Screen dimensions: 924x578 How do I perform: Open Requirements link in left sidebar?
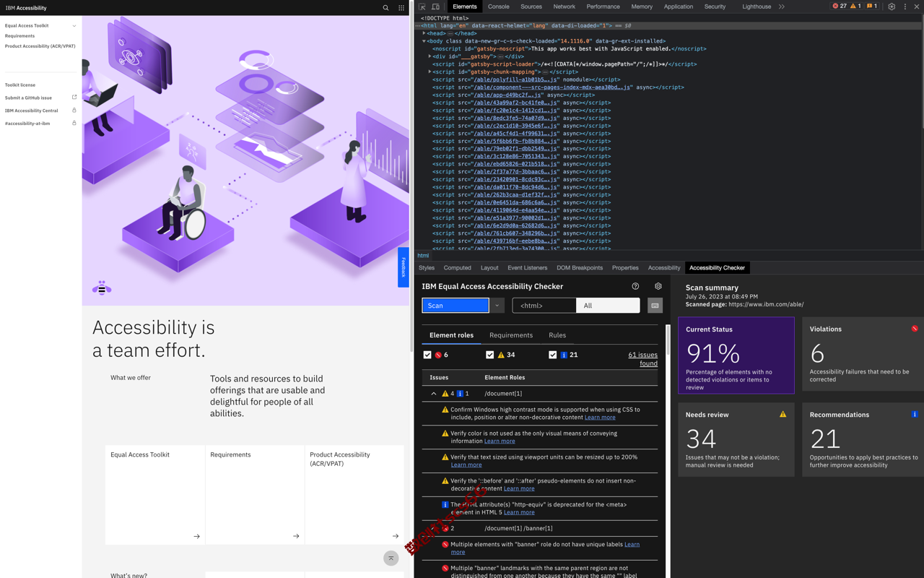pyautogui.click(x=19, y=36)
